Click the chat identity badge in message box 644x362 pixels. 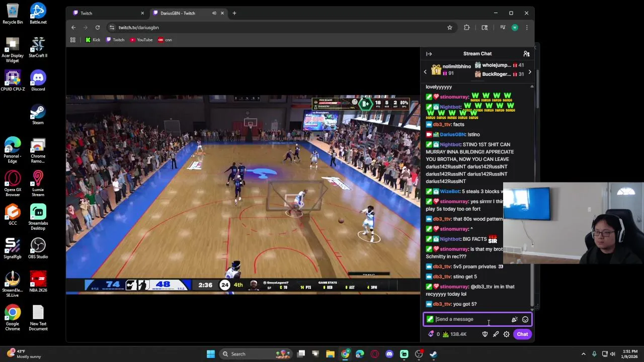click(430, 319)
